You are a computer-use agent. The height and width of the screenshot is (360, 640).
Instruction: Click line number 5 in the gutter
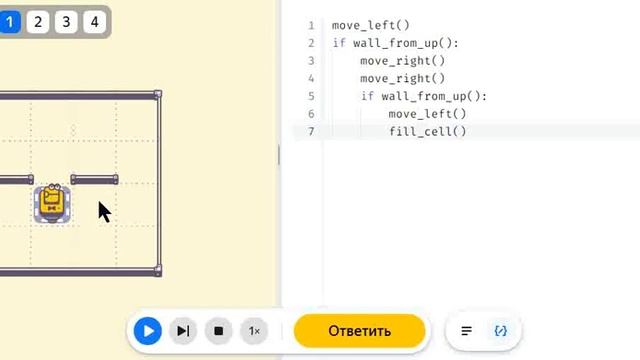311,96
